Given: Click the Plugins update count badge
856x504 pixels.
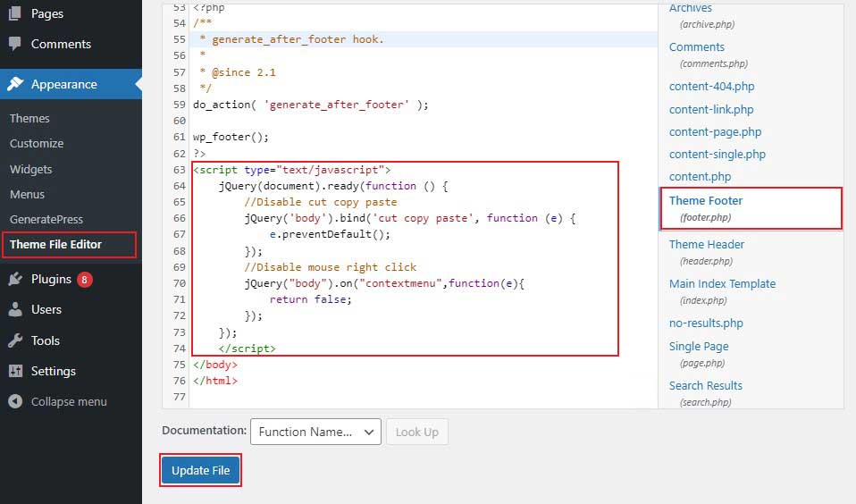Looking at the screenshot, I should click(x=84, y=280).
